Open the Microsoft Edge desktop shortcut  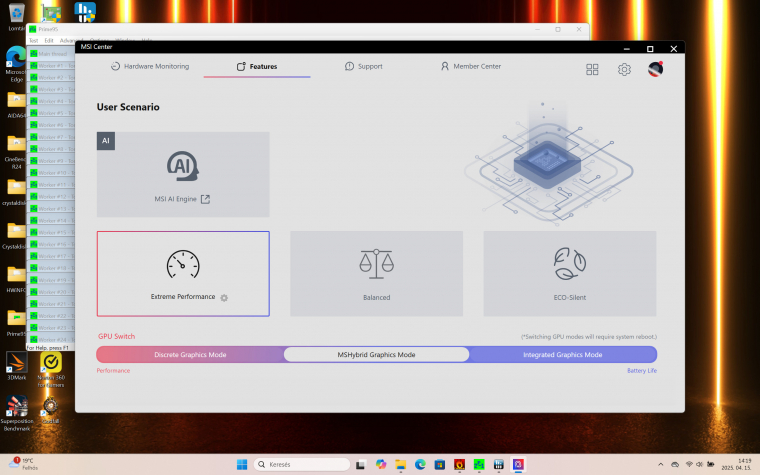[x=16, y=64]
